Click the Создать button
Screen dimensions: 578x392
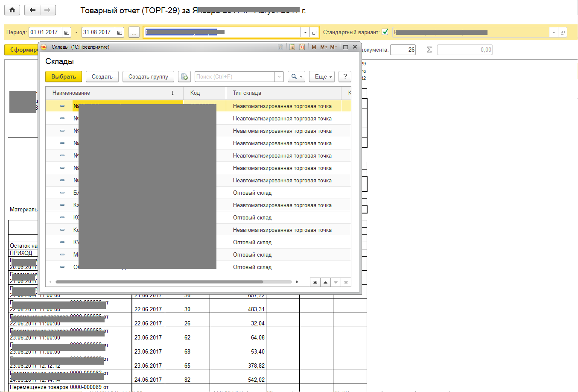point(102,76)
